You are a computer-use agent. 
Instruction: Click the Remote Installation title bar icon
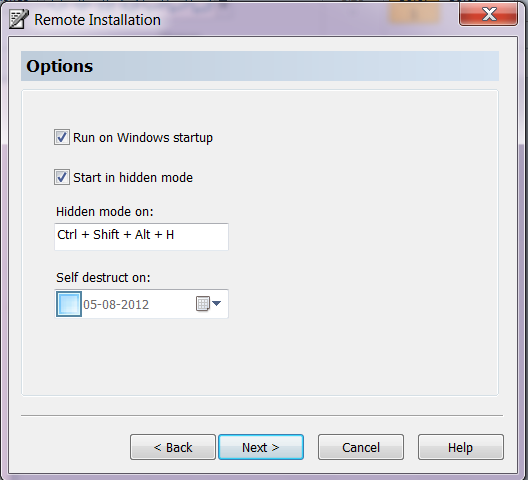19,19
